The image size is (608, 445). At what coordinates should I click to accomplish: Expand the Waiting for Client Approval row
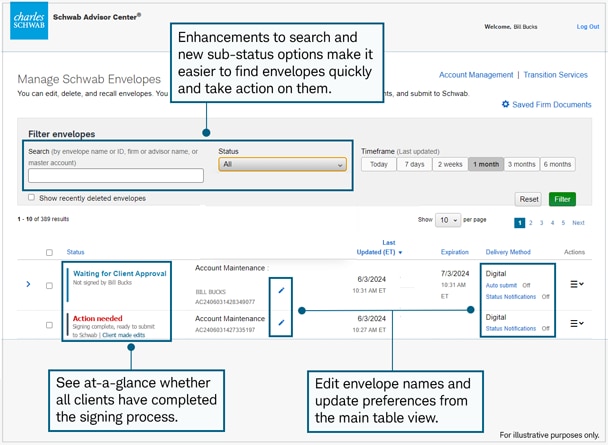[28, 284]
